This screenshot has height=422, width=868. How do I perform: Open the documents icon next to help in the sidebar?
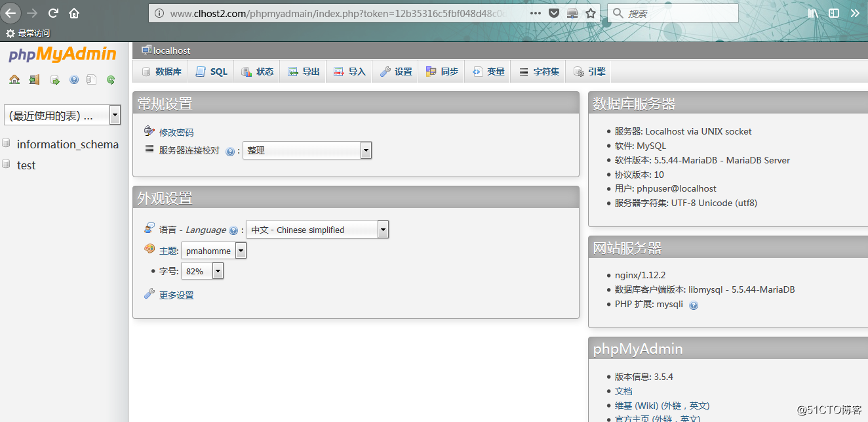pos(91,79)
